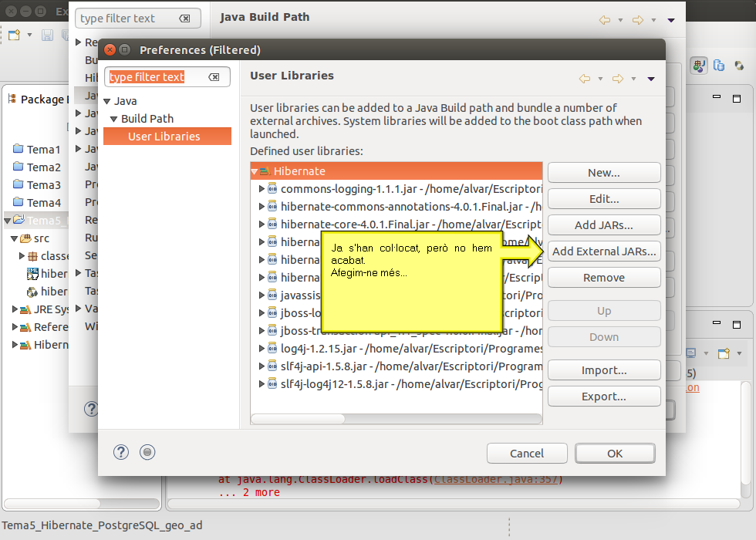Open back history dropdown in Preferences
Image resolution: width=756 pixels, height=540 pixels.
(600, 79)
